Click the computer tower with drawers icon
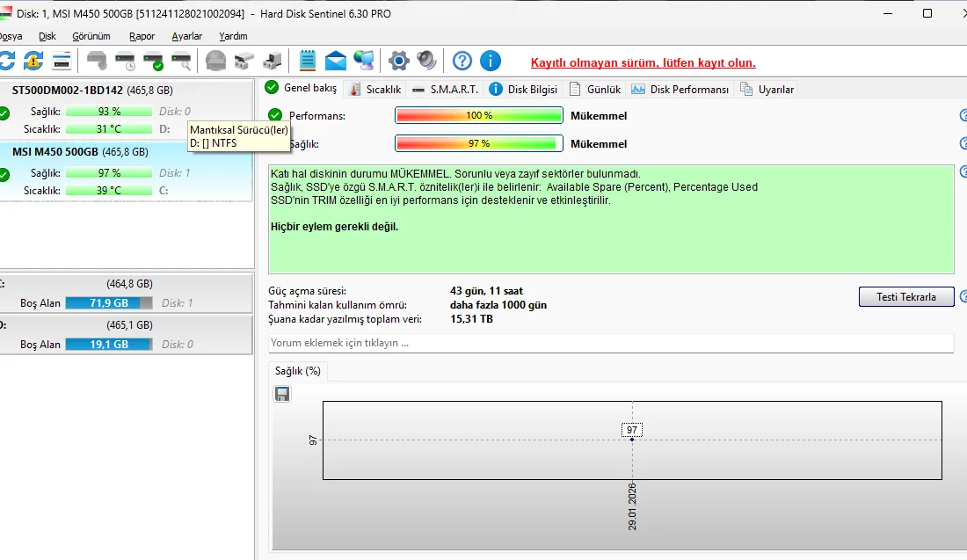Image resolution: width=967 pixels, height=560 pixels. 272,61
